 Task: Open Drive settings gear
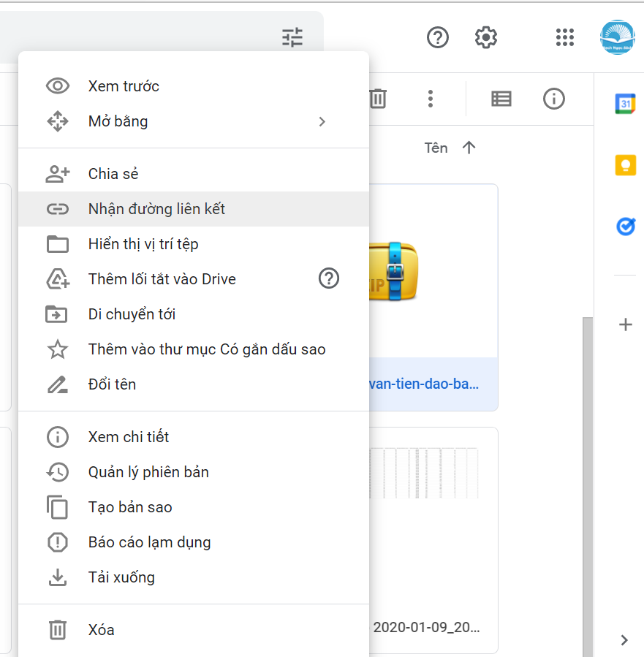tap(486, 37)
